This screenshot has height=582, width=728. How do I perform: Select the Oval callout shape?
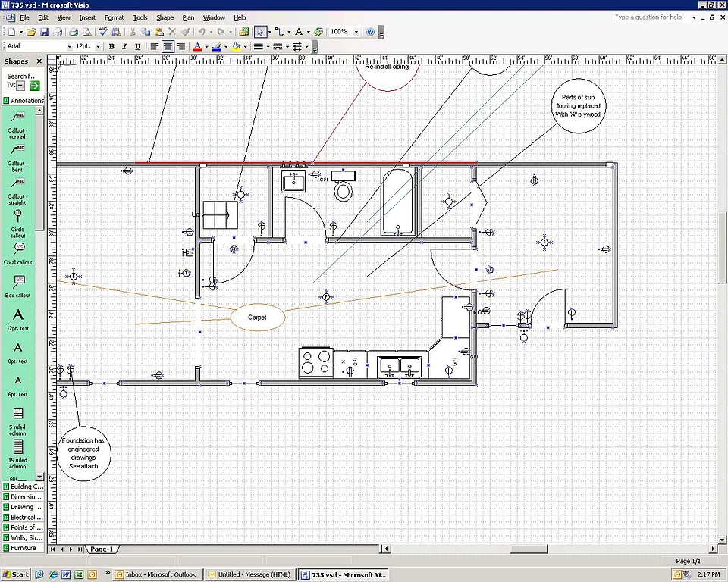18,248
